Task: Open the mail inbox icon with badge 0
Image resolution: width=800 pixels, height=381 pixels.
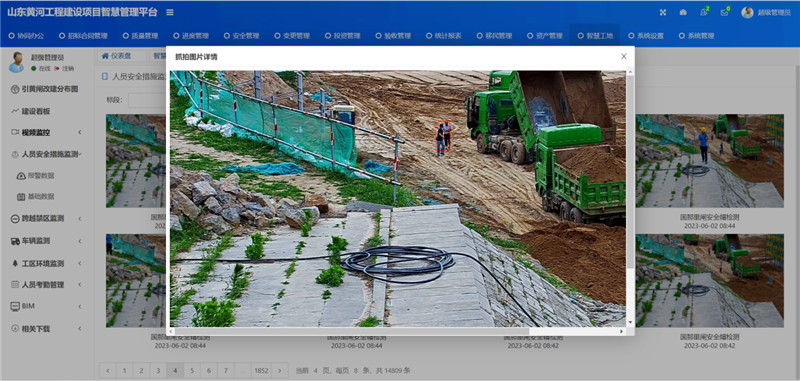Action: click(x=724, y=12)
